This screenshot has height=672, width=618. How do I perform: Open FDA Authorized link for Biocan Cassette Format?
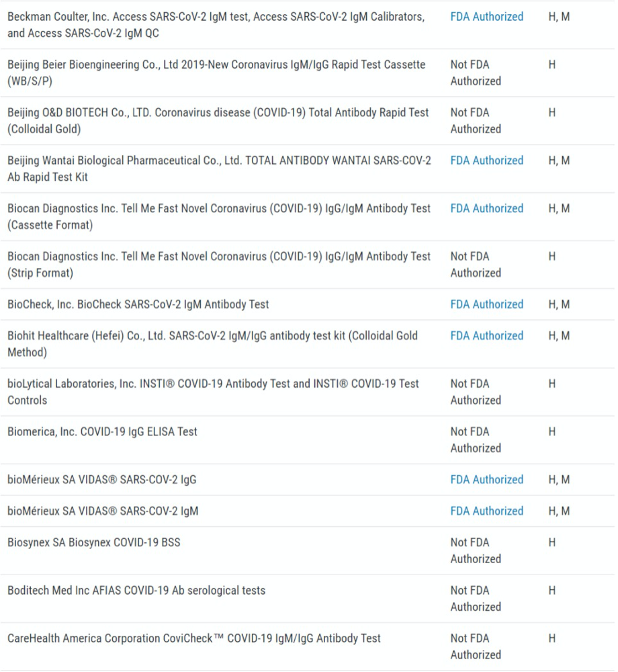click(486, 208)
